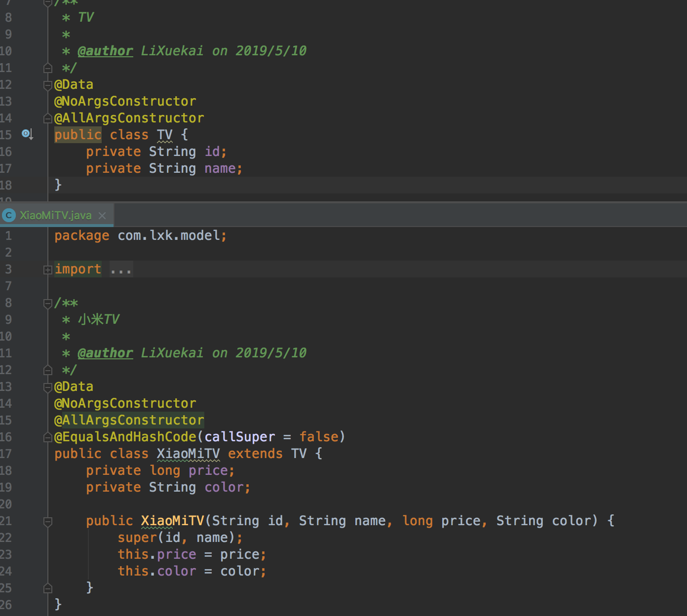Click the @author tag in the TV Javadoc

point(105,51)
